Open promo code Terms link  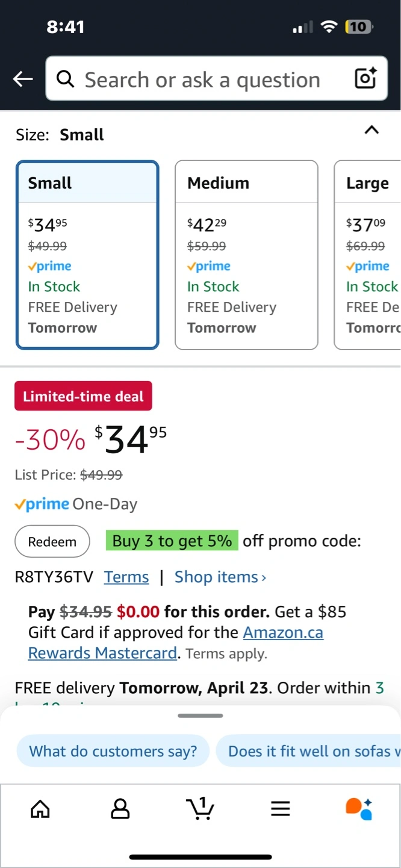(126, 577)
